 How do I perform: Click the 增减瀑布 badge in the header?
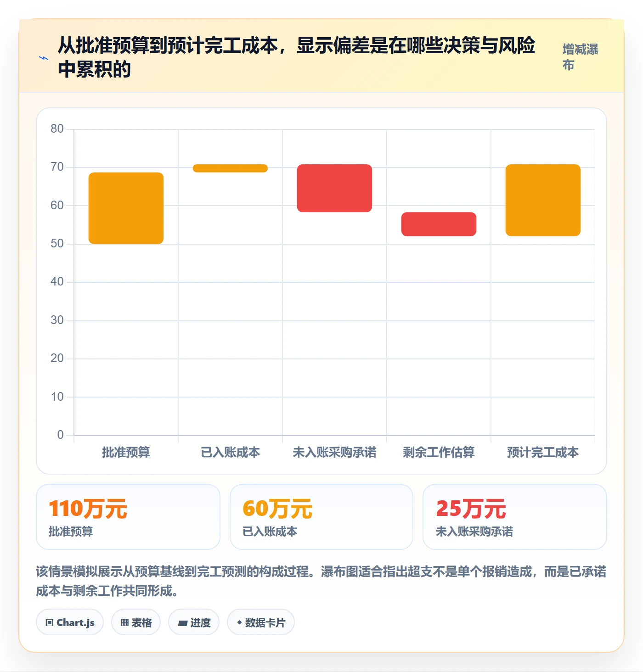pos(581,57)
